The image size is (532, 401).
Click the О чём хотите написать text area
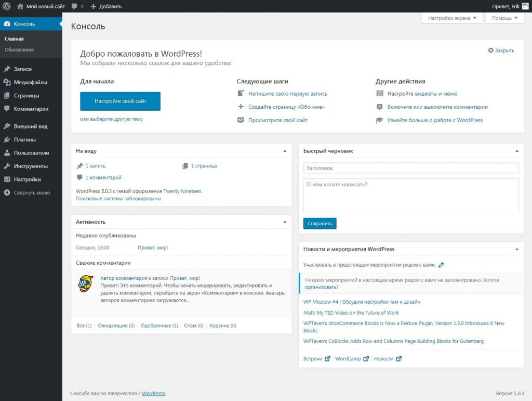411,196
